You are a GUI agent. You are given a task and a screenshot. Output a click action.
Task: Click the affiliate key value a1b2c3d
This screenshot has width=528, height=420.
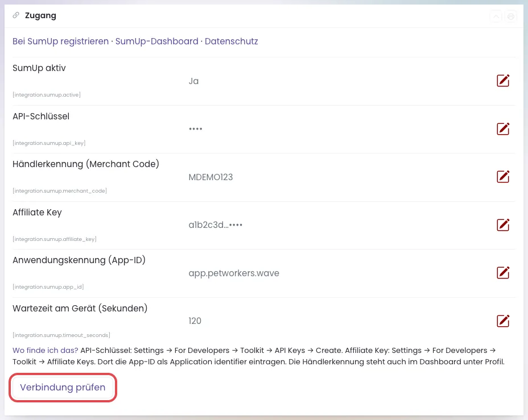click(216, 224)
